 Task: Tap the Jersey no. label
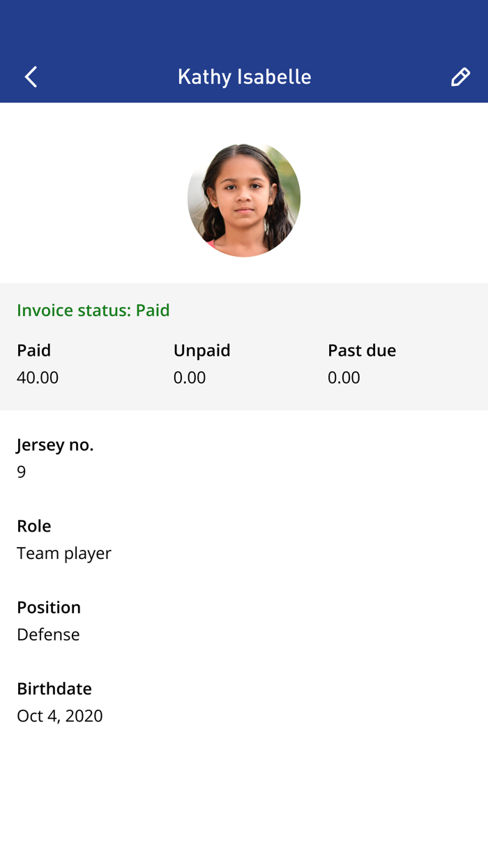point(55,444)
